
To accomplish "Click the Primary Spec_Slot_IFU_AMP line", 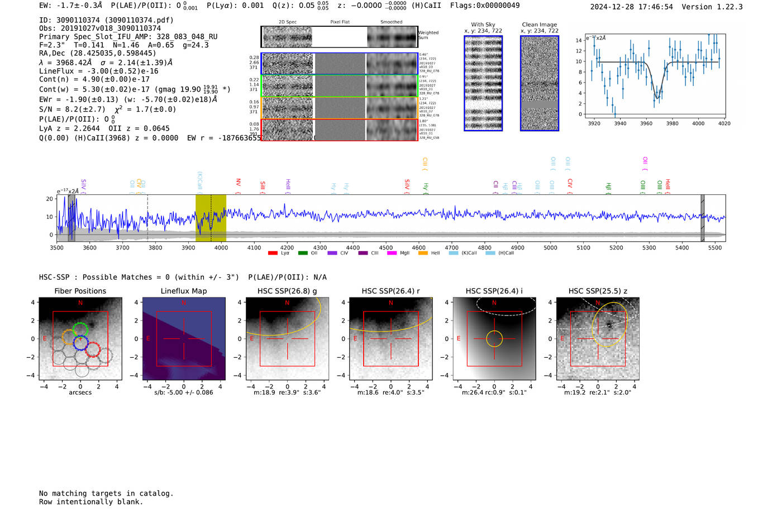I will click(128, 37).
